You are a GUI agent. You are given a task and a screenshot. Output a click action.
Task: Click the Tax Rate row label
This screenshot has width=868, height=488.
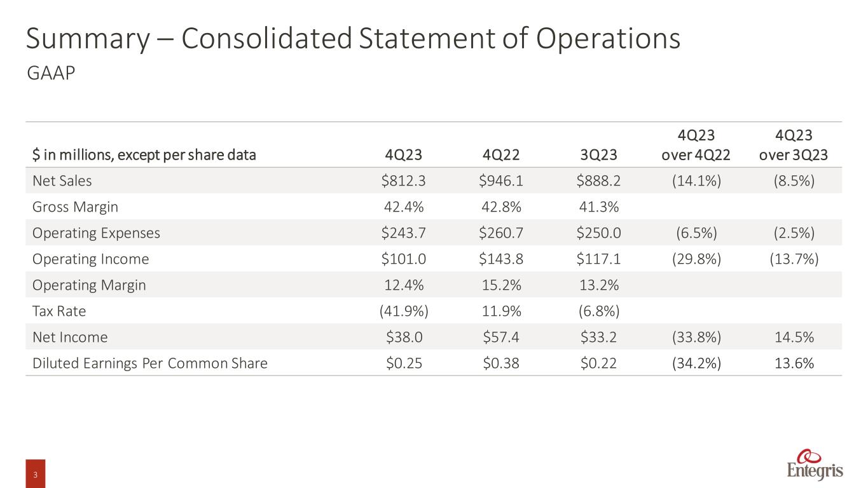click(59, 311)
